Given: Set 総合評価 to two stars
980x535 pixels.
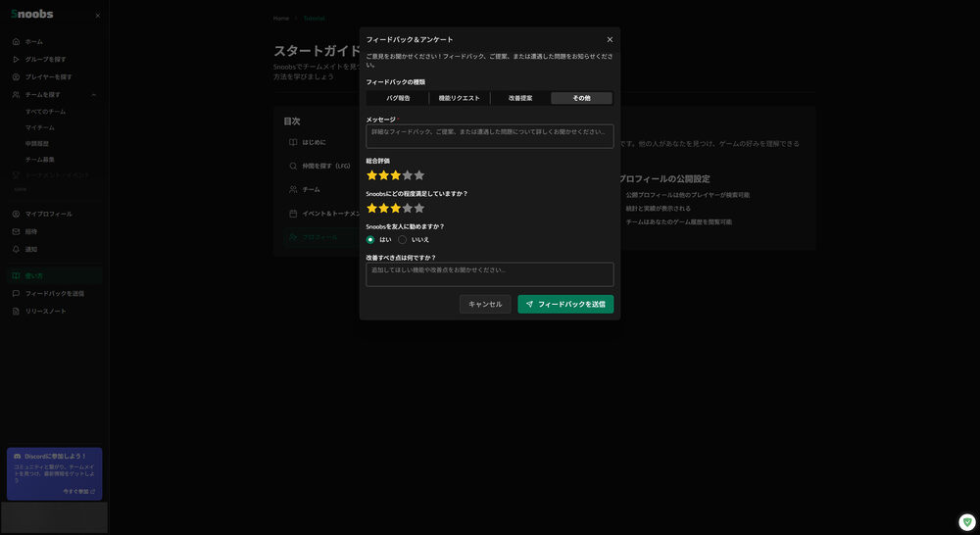Looking at the screenshot, I should click(x=384, y=175).
